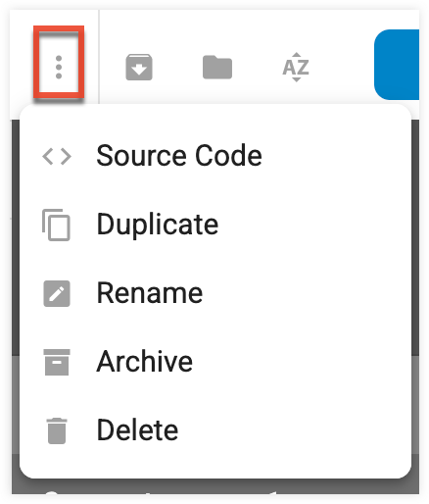Click the archive download icon in toolbar
The image size is (429, 504).
139,68
